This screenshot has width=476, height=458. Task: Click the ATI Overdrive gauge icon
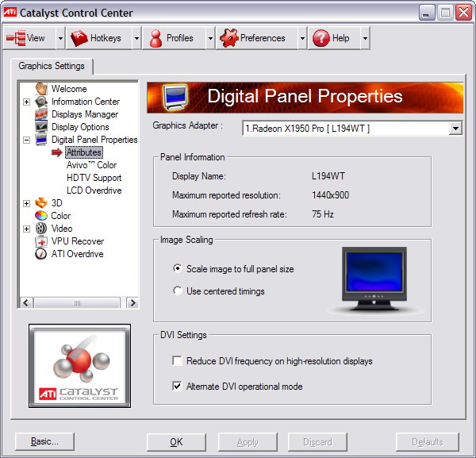coord(41,254)
